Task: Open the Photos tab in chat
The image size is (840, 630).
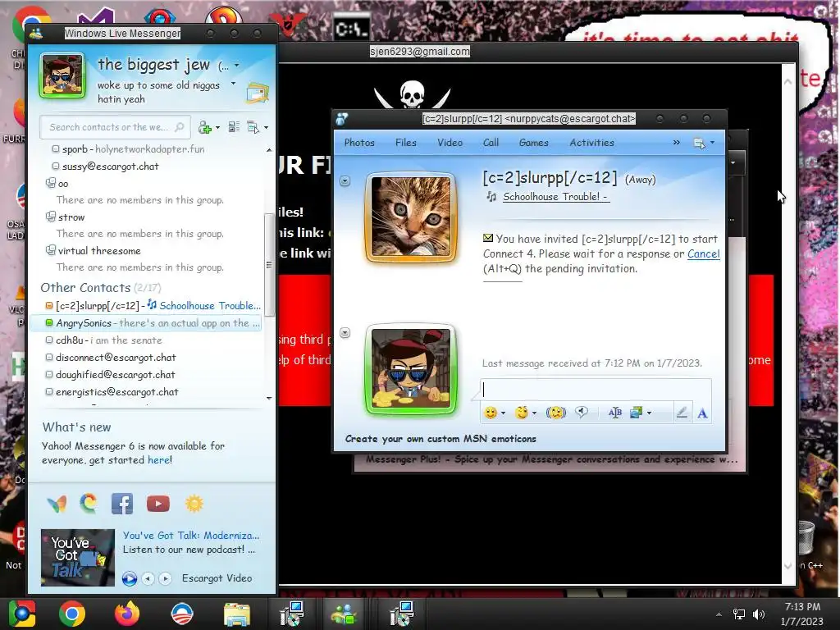Action: (359, 143)
